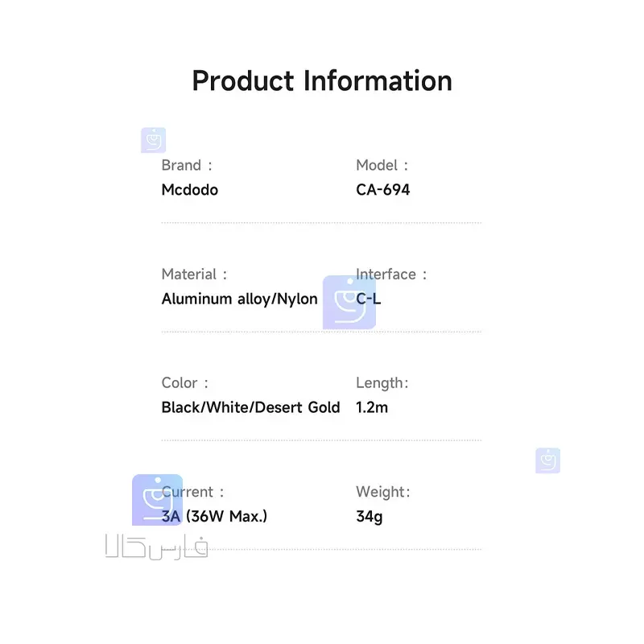This screenshot has width=644, height=644.
Task: Click the Aluminum alloy/Nylon value
Action: coord(239,299)
